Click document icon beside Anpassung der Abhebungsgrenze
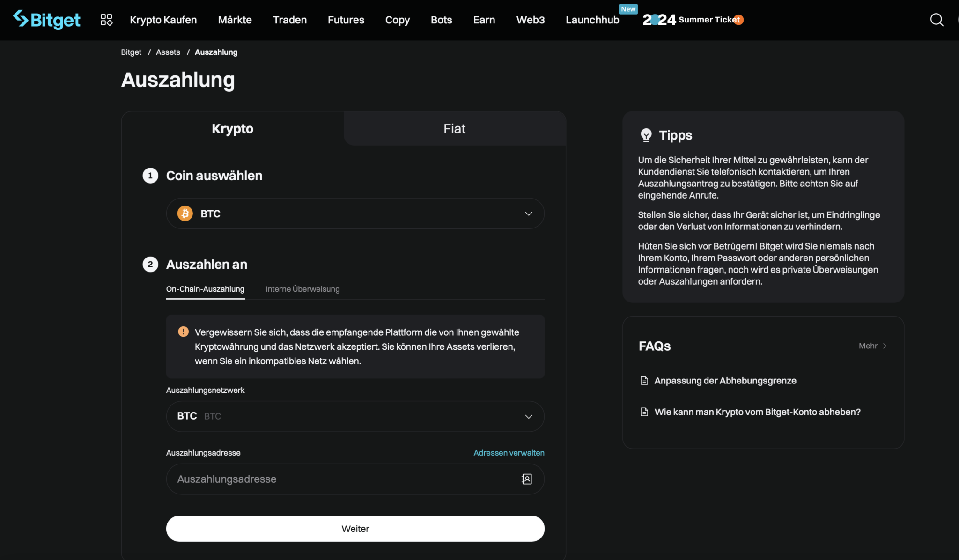The width and height of the screenshot is (959, 560). 644,381
